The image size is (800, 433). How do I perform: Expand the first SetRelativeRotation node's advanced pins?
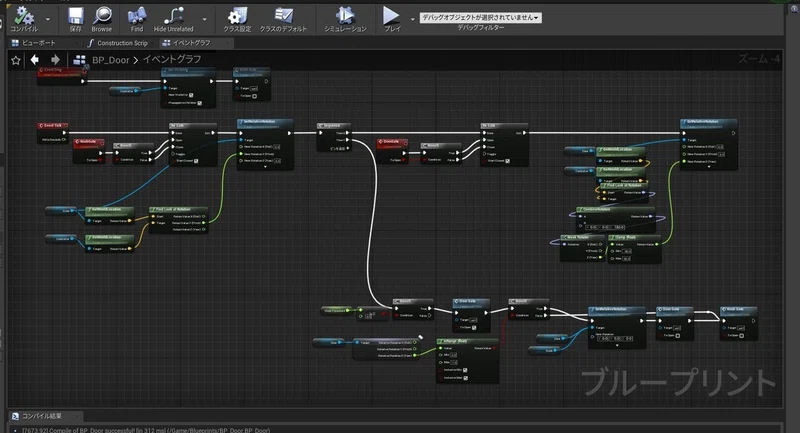265,167
